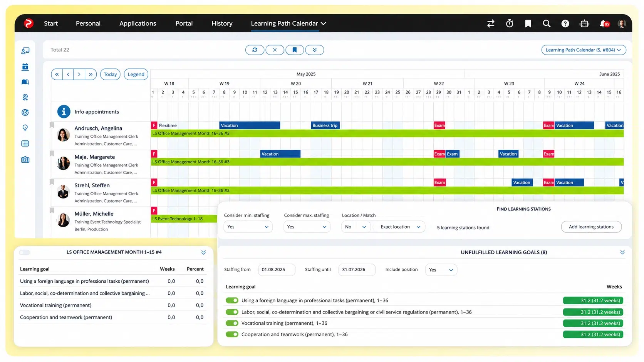
Task: Open the Exact location dropdown
Action: tap(400, 227)
